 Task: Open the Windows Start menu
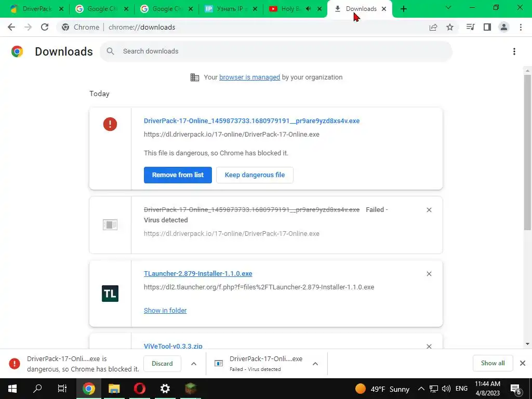tap(12, 389)
